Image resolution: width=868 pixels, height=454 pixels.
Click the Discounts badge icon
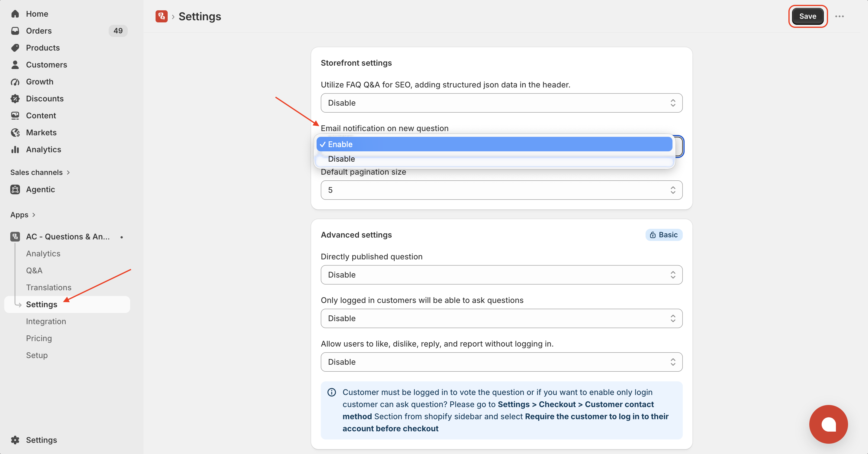(15, 98)
